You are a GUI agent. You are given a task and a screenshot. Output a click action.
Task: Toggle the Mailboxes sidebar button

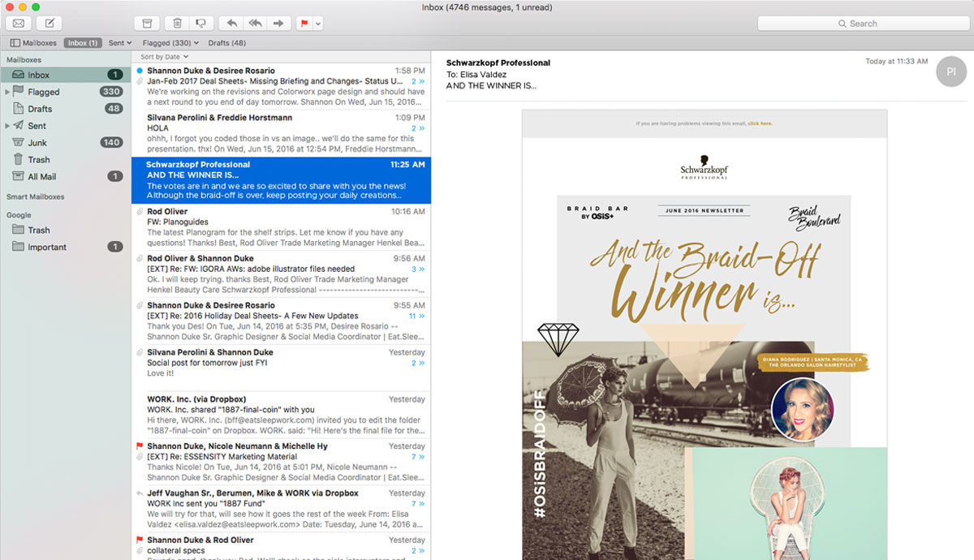pos(33,43)
